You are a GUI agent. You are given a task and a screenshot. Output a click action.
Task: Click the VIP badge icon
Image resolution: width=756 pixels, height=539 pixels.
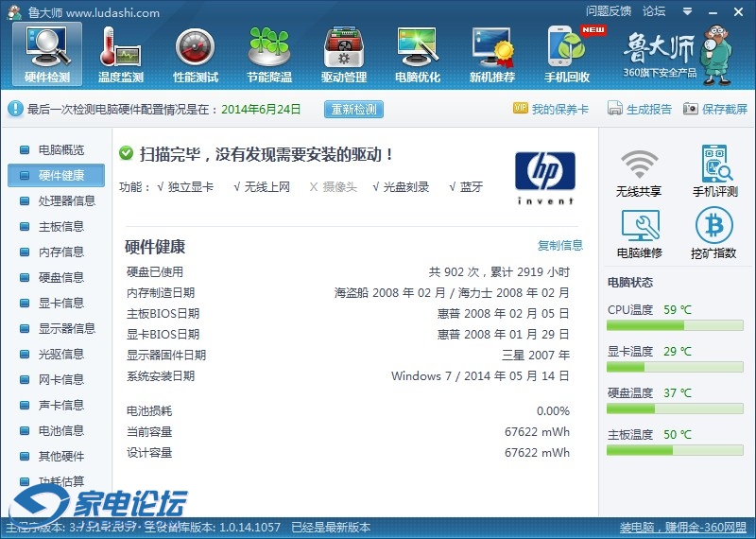click(521, 108)
